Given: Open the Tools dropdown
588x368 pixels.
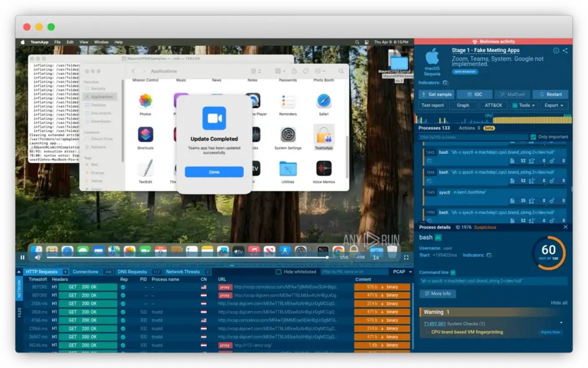Looking at the screenshot, I should (523, 105).
